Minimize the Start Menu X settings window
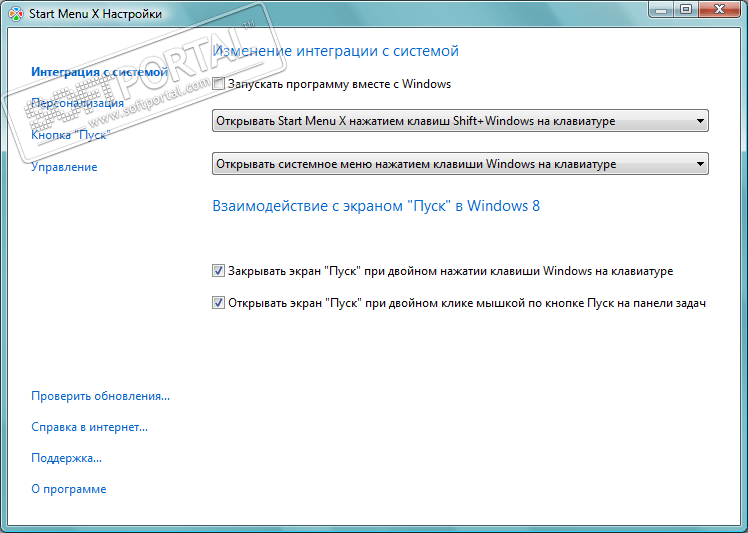 (x=661, y=9)
